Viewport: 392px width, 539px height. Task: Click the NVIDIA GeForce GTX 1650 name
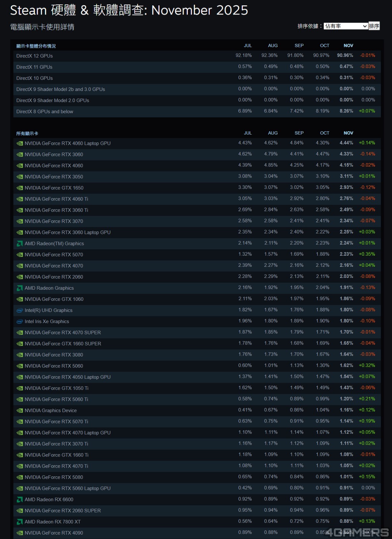point(54,188)
